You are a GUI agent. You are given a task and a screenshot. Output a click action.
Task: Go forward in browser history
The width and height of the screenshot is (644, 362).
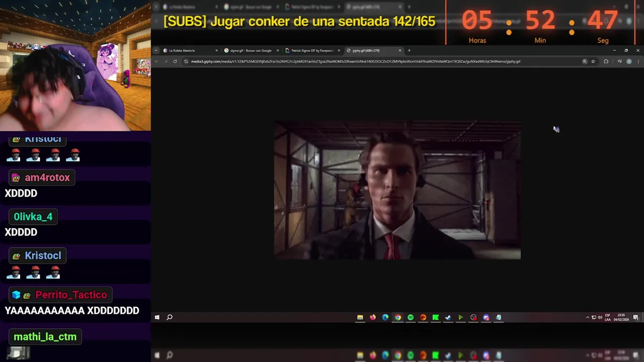coord(166,61)
